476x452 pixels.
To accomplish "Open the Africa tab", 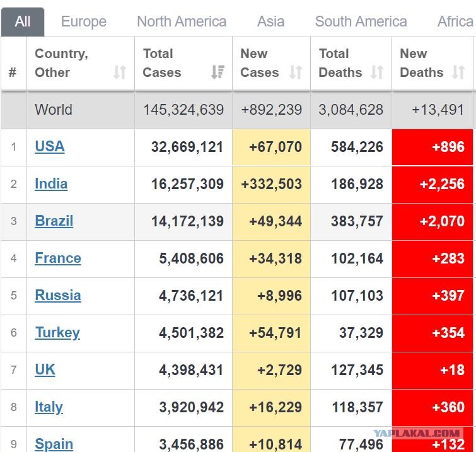I will pyautogui.click(x=455, y=21).
